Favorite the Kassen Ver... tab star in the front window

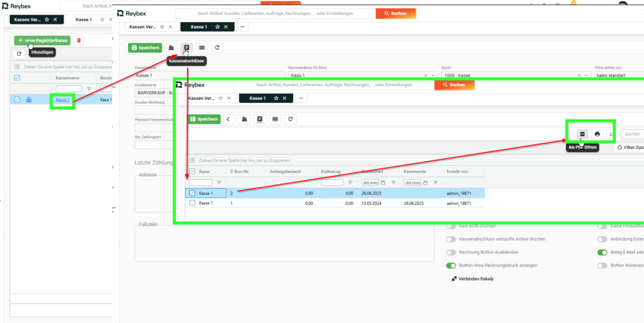click(221, 99)
